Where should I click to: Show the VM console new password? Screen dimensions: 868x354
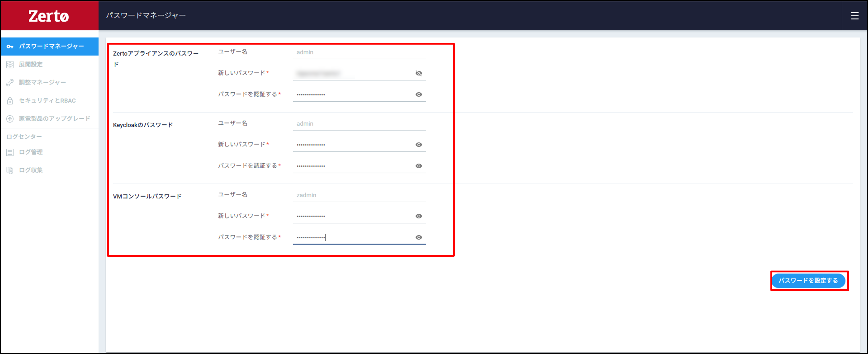pyautogui.click(x=418, y=216)
